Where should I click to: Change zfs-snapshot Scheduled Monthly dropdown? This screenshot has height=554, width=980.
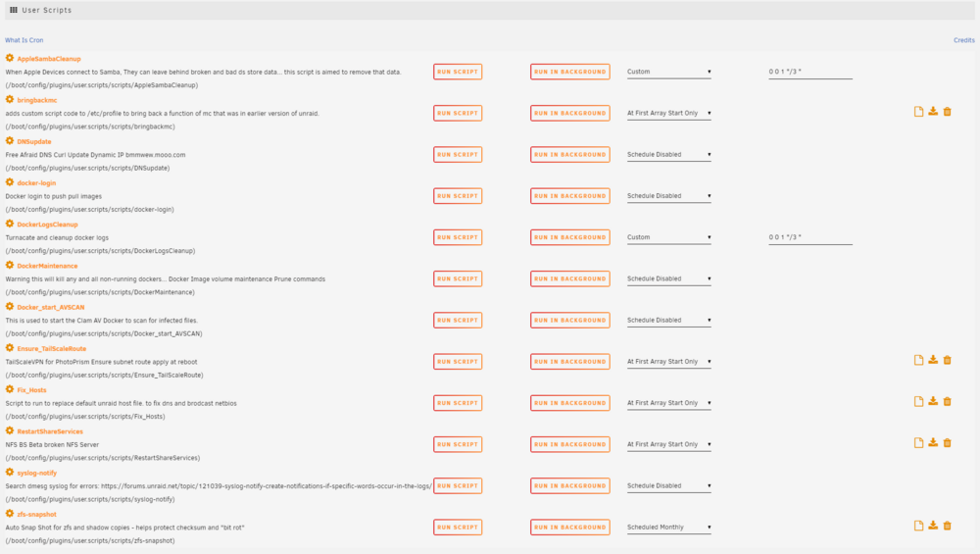668,528
